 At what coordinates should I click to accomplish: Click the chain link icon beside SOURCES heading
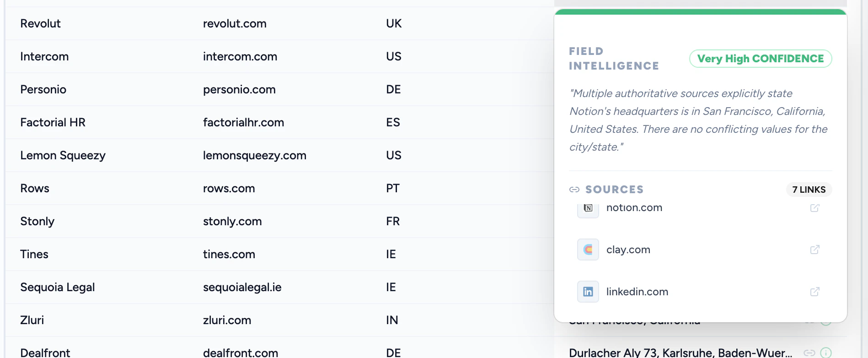click(x=573, y=189)
